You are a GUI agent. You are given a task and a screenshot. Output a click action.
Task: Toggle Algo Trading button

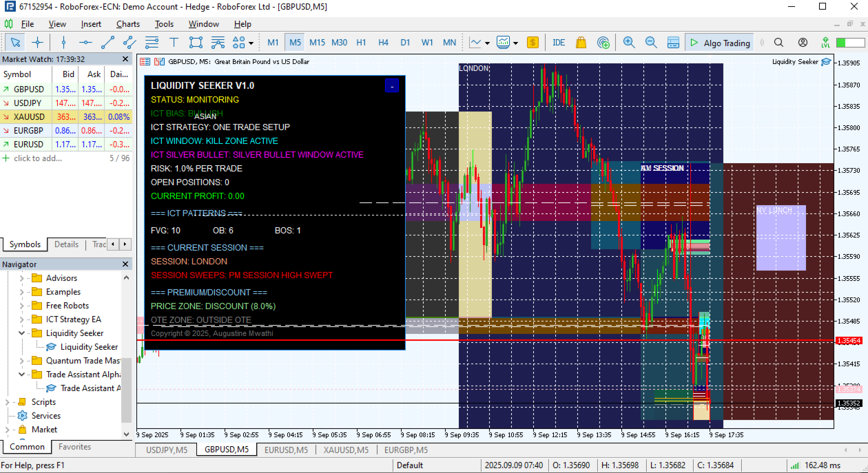[720, 42]
